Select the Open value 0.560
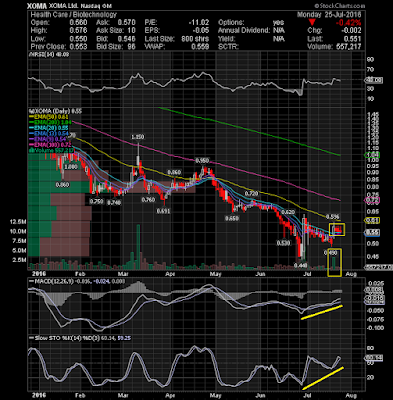Screen dimensions: 393x400 coord(78,23)
